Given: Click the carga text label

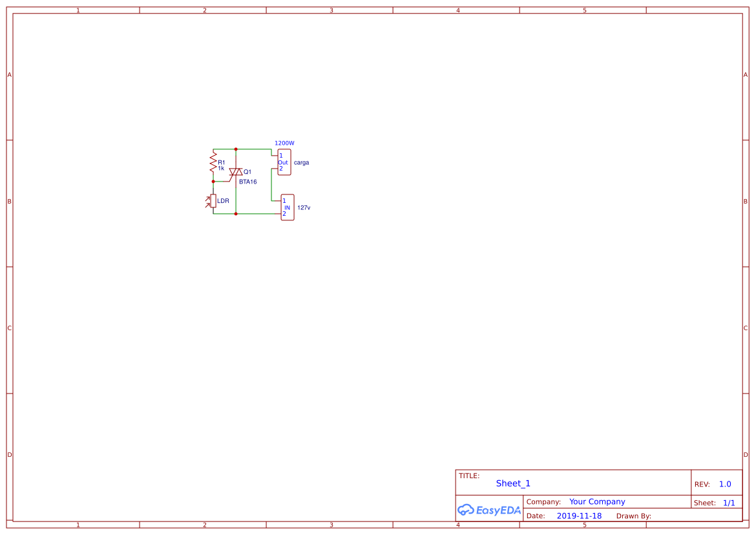Looking at the screenshot, I should point(301,162).
